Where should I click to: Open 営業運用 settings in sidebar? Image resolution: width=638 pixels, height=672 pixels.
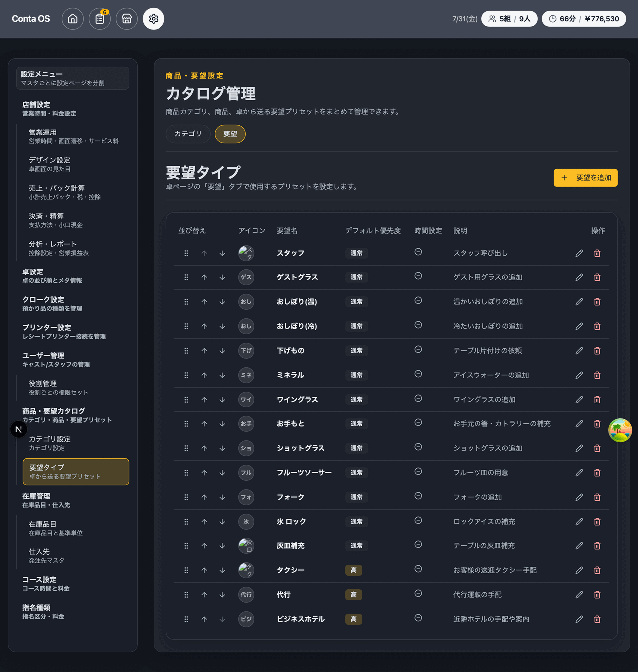click(76, 136)
